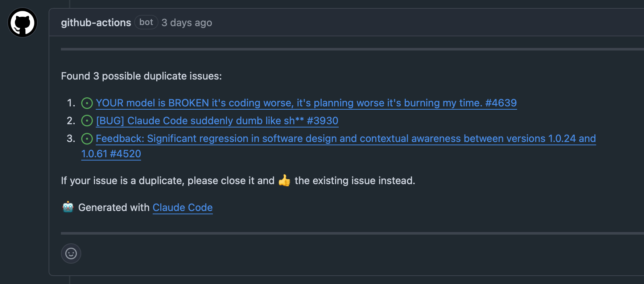This screenshot has width=644, height=284.
Task: Click the thumbs-up emoji in comment
Action: click(x=284, y=180)
